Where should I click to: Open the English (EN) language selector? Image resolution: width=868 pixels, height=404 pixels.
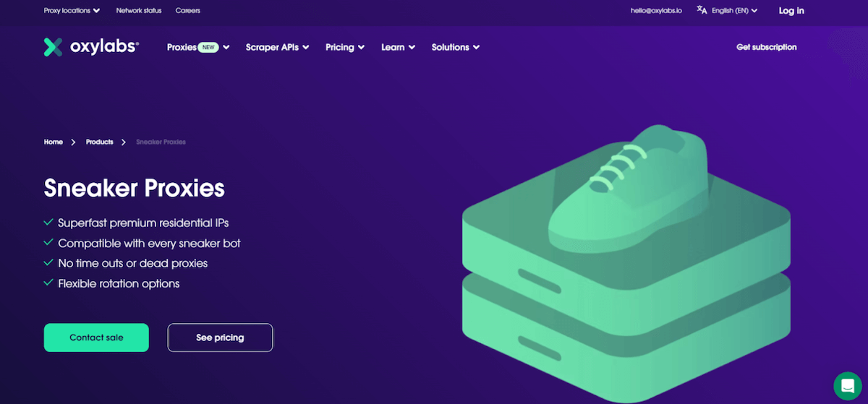(734, 11)
